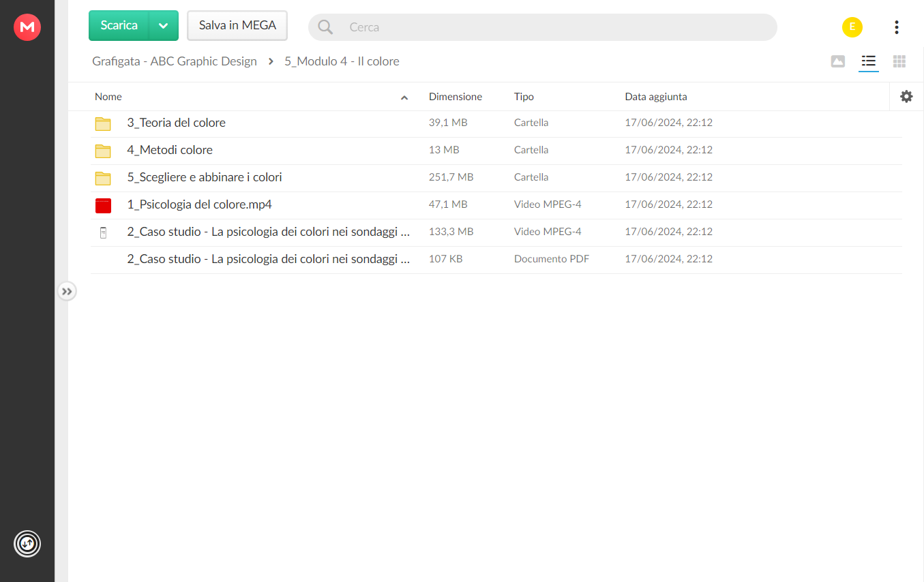Viewport: 924px width, 582px height.
Task: Open the 3_Teoria del colore folder
Action: (x=177, y=123)
